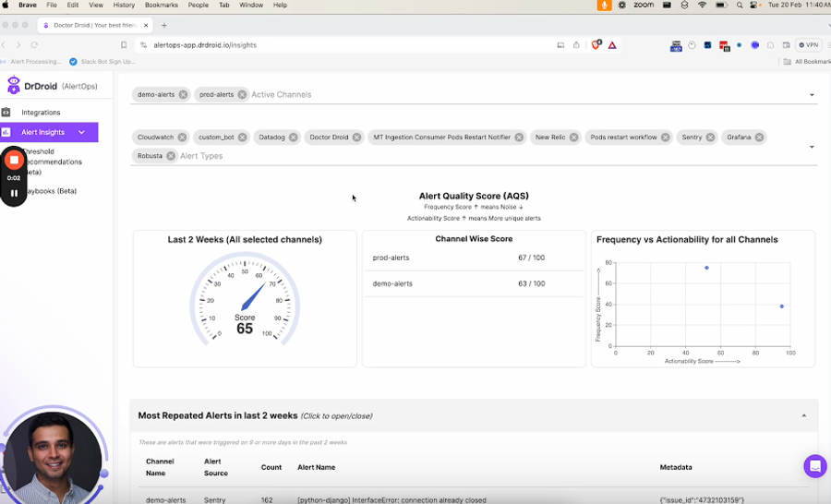Click the prod-alerts score row

[x=474, y=258]
